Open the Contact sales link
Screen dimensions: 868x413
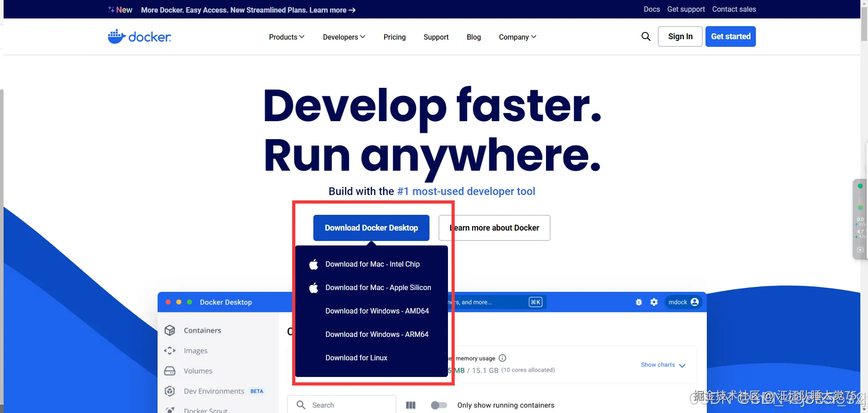pos(734,9)
